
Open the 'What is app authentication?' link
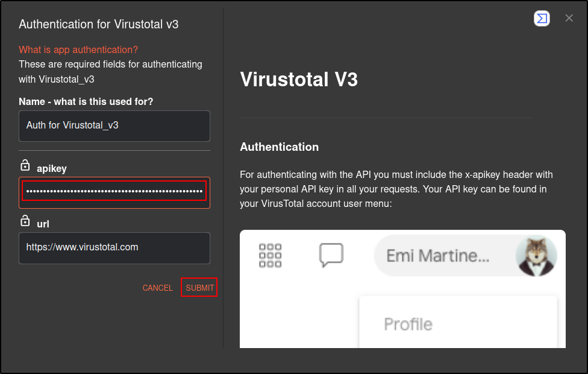click(78, 49)
